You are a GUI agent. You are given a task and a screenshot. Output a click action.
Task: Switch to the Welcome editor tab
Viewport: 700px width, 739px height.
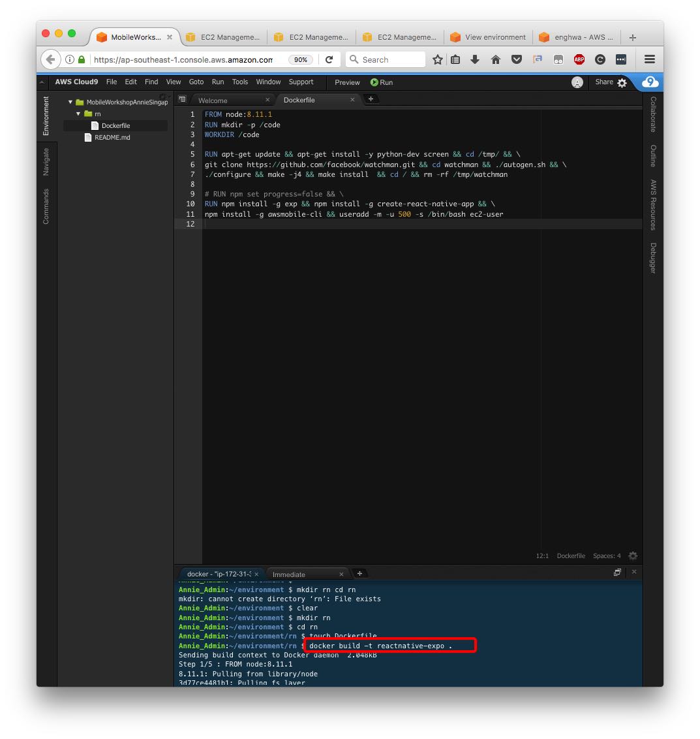(213, 101)
